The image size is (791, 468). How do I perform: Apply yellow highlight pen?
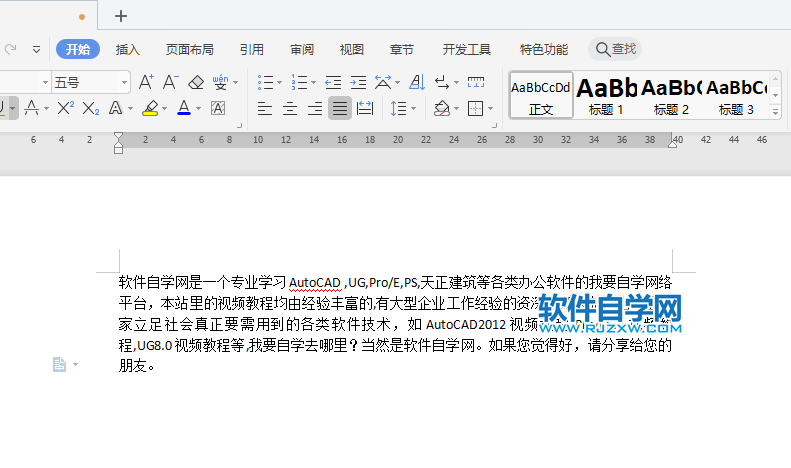(150, 108)
